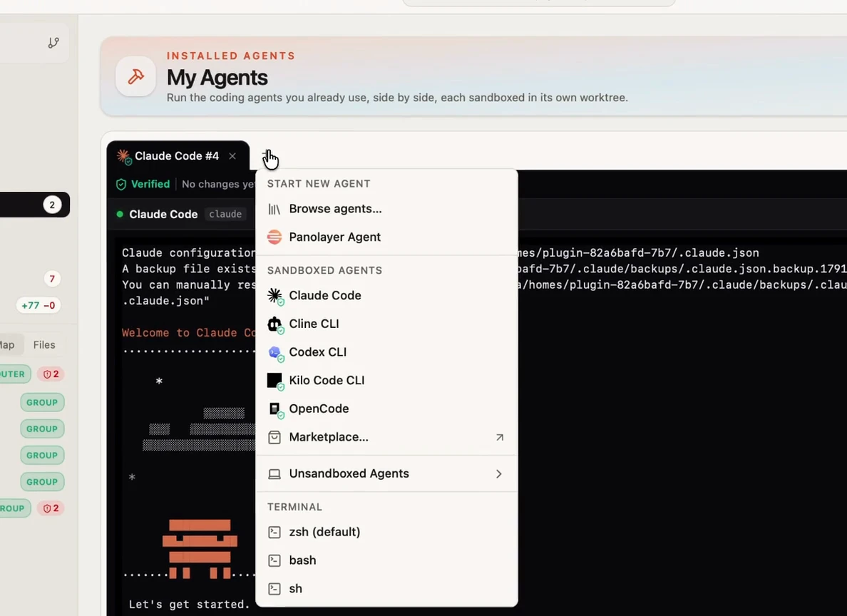Launch Codex CLI agent
This screenshot has height=616, width=847.
pos(386,351)
